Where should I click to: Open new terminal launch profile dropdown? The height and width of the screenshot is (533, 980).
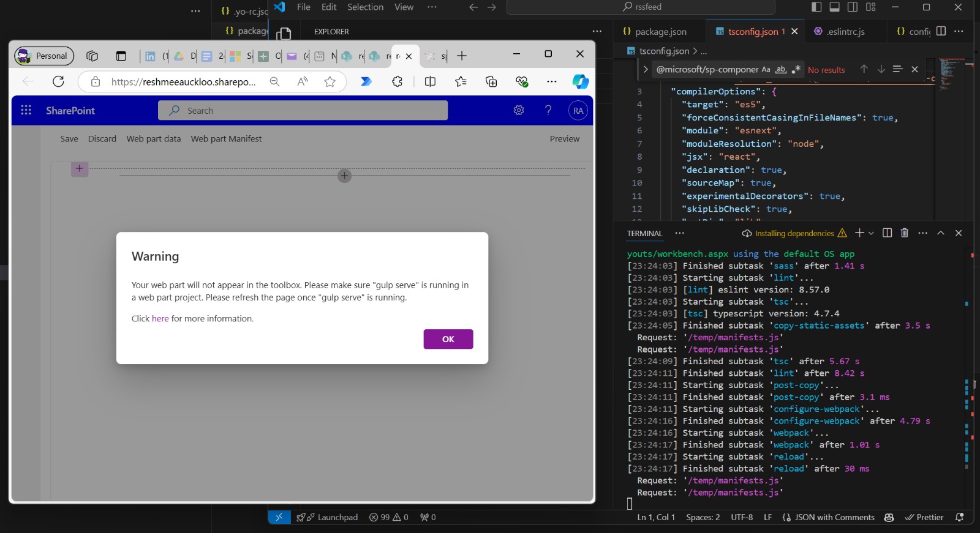coord(872,233)
